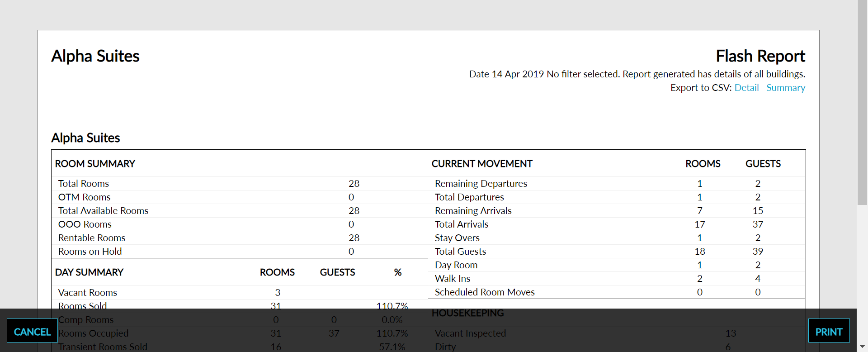Select the Total Guests row label
The width and height of the screenshot is (868, 352).
pos(460,252)
